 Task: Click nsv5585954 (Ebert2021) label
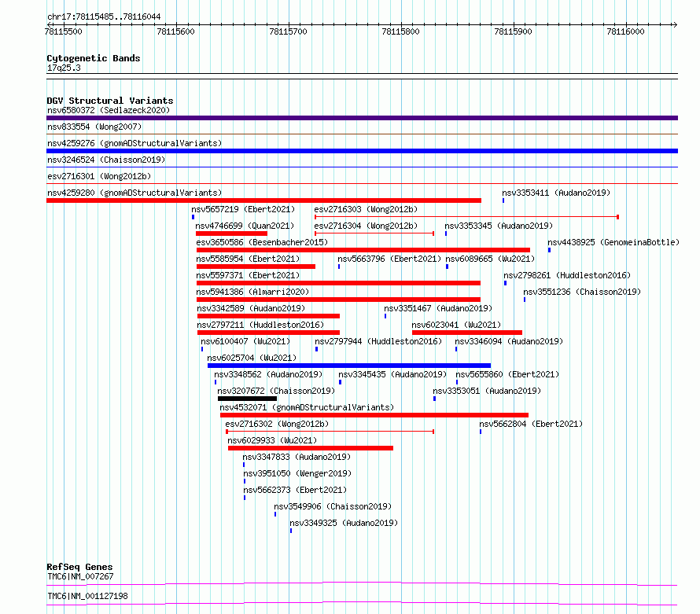(248, 259)
